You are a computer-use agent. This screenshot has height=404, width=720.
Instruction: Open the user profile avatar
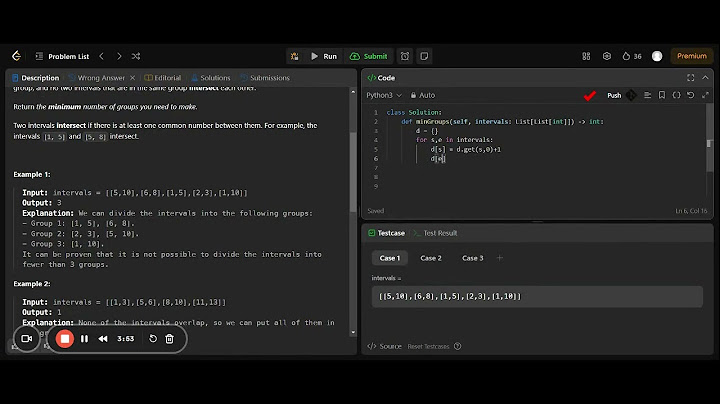click(657, 56)
